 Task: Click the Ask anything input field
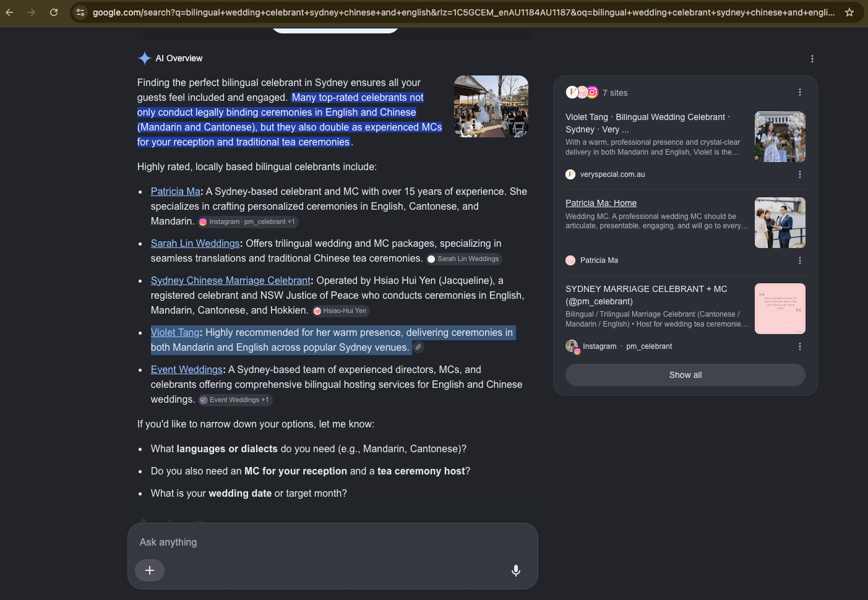[x=333, y=542]
